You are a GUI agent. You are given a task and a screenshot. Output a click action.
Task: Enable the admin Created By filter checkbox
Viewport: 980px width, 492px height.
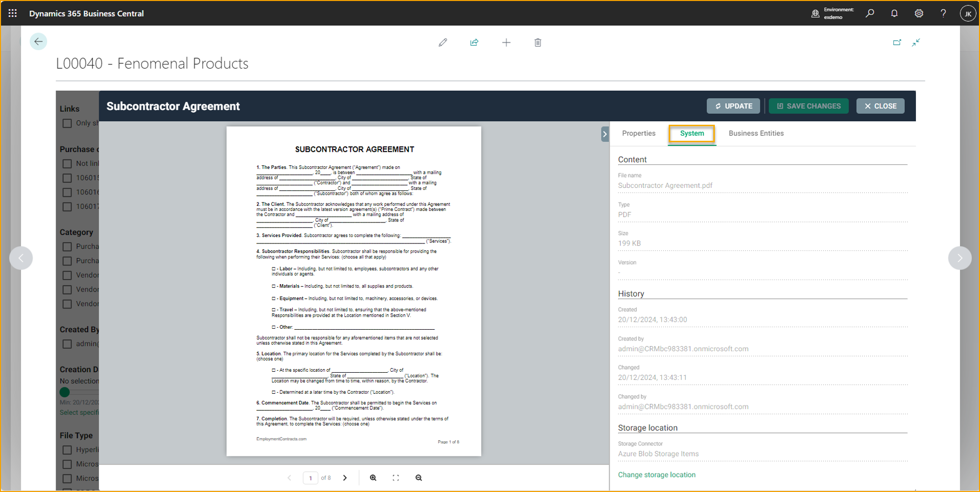[x=67, y=344]
